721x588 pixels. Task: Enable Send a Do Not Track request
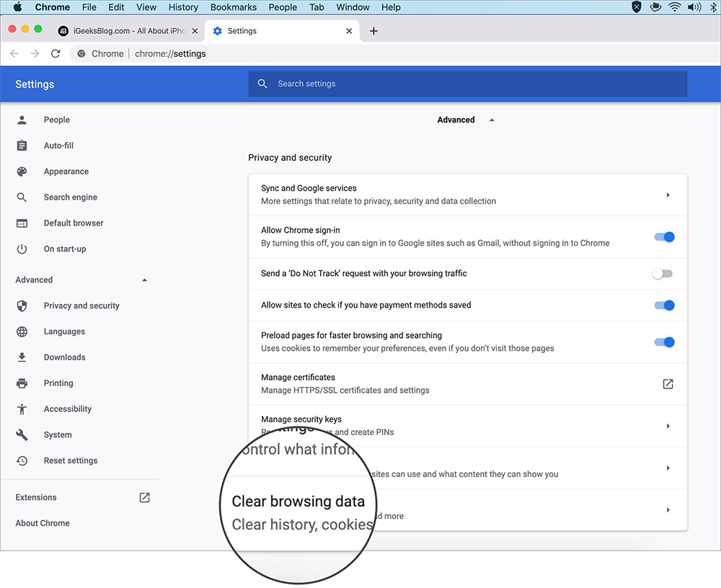tap(662, 273)
